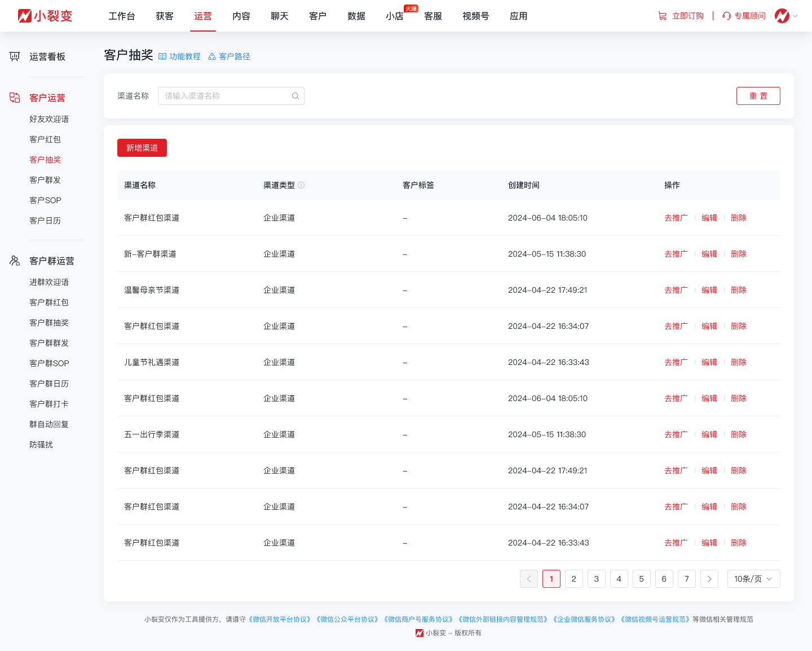Go to previous page arrow

pos(529,579)
